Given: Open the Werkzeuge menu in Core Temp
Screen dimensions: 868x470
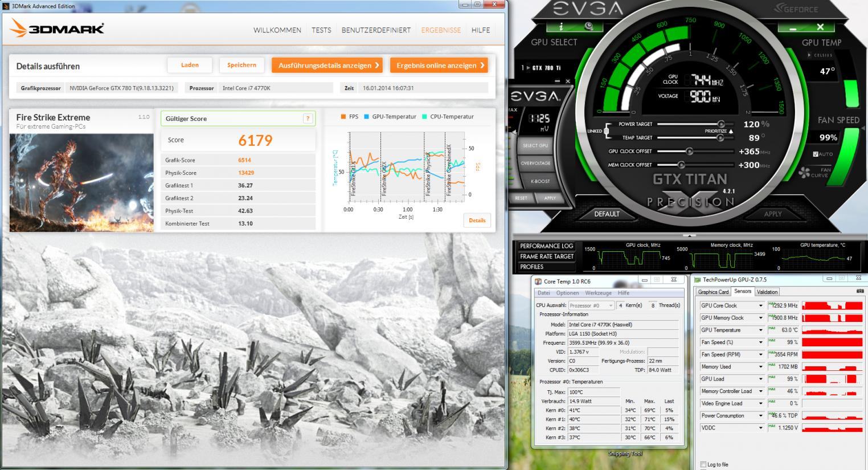Looking at the screenshot, I should [x=599, y=293].
